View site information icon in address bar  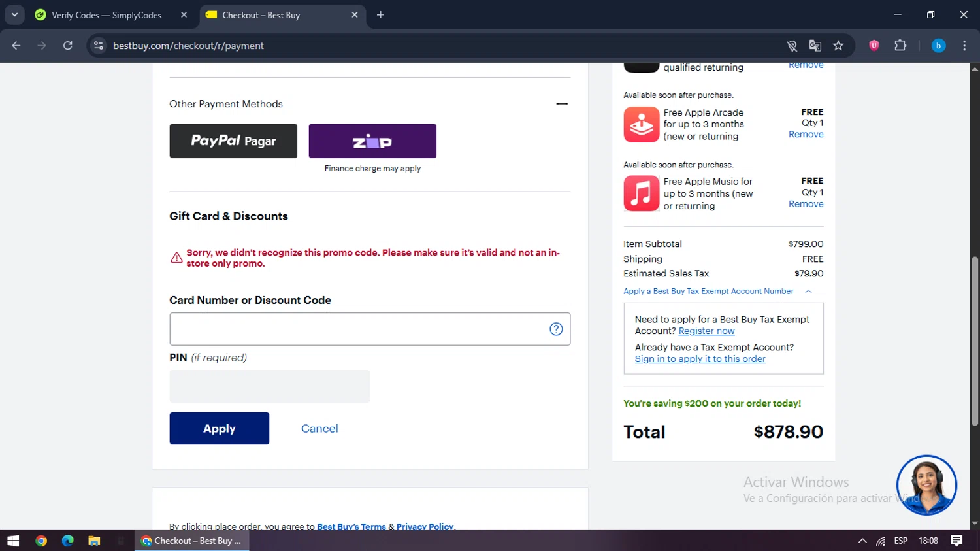[99, 46]
